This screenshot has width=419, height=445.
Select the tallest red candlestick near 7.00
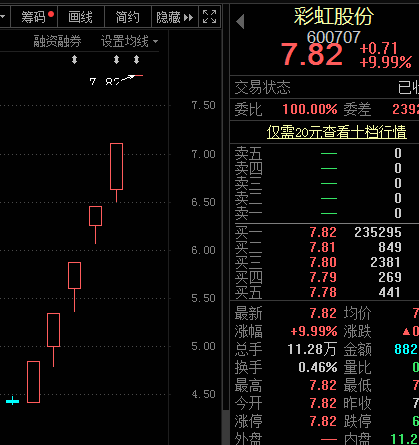click(116, 166)
